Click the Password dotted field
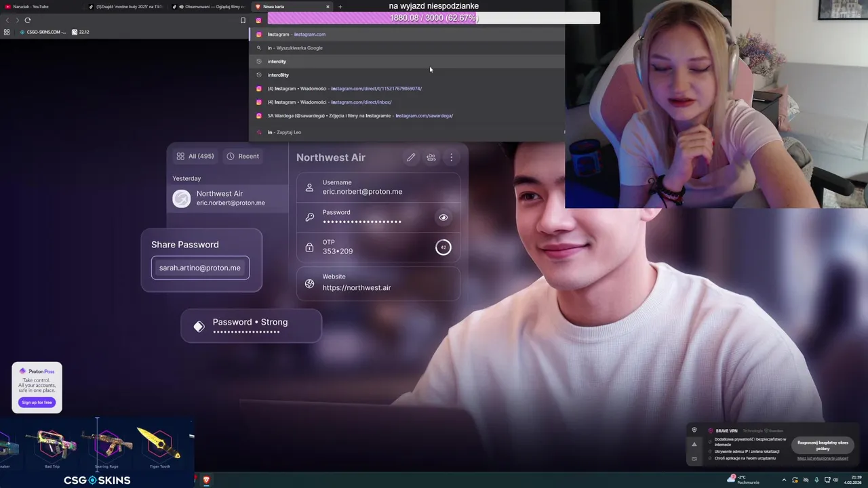This screenshot has width=868, height=488. tap(378, 217)
